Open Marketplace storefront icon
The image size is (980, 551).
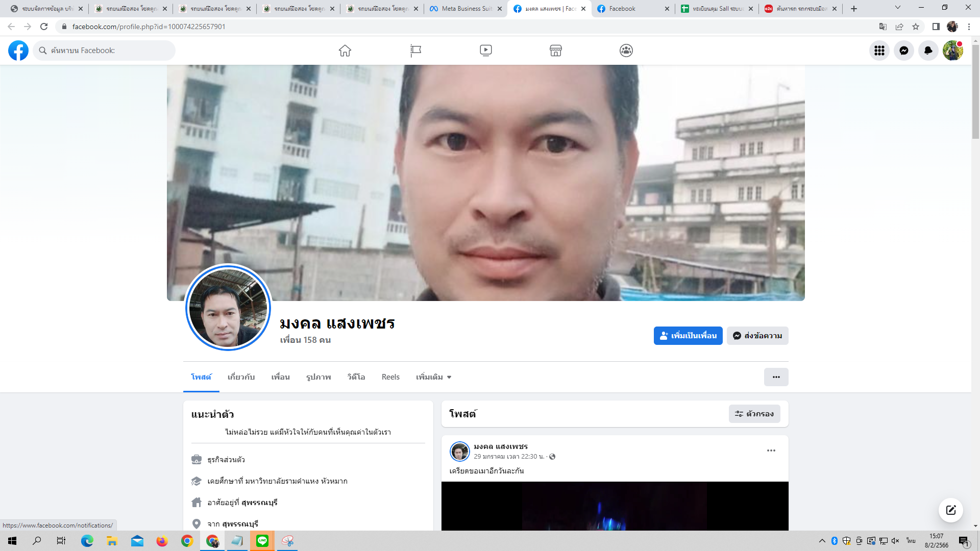pos(556,51)
